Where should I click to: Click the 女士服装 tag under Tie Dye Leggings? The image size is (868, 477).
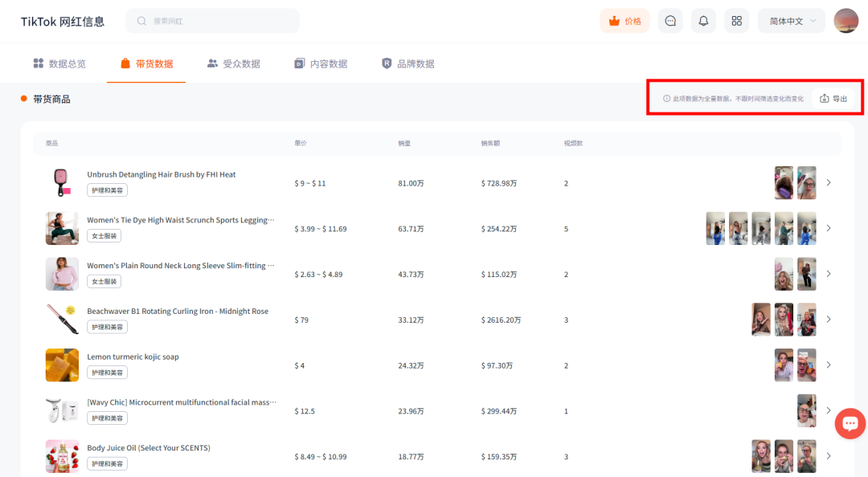[104, 236]
